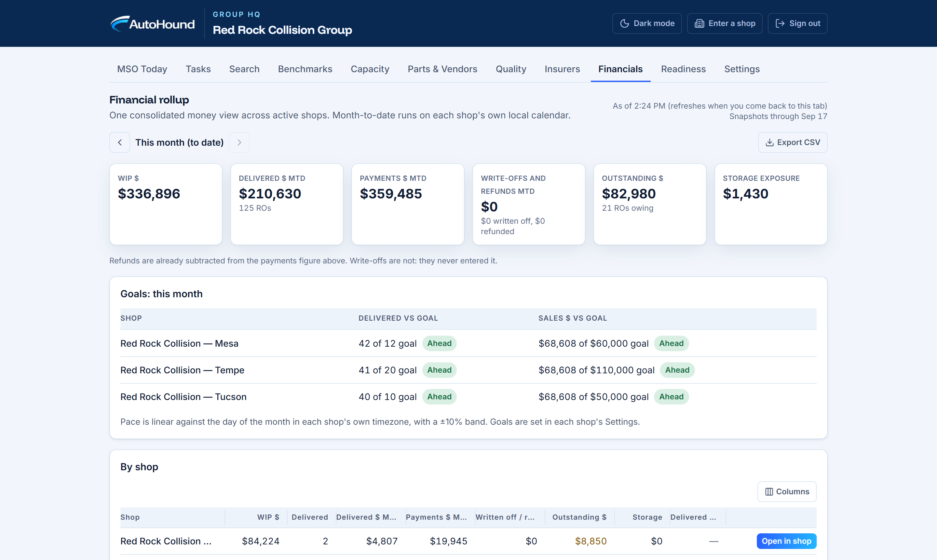Click the $84,224 WIP cell

point(261,541)
